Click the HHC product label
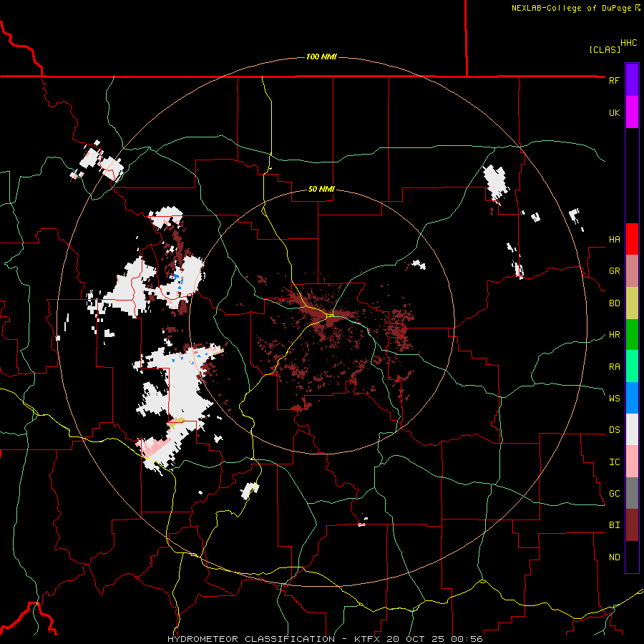 (629, 43)
